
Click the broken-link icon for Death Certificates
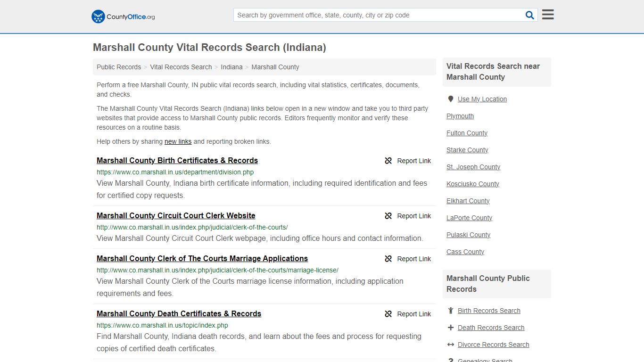(x=388, y=314)
